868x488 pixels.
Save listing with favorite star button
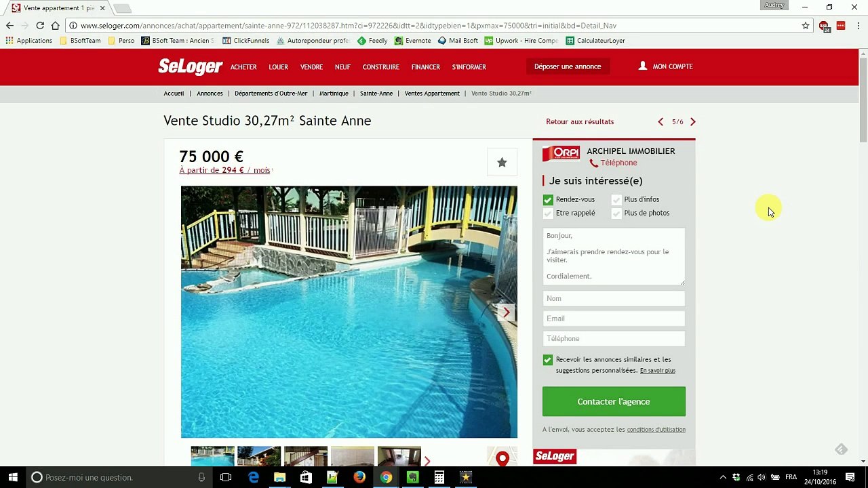[502, 162]
